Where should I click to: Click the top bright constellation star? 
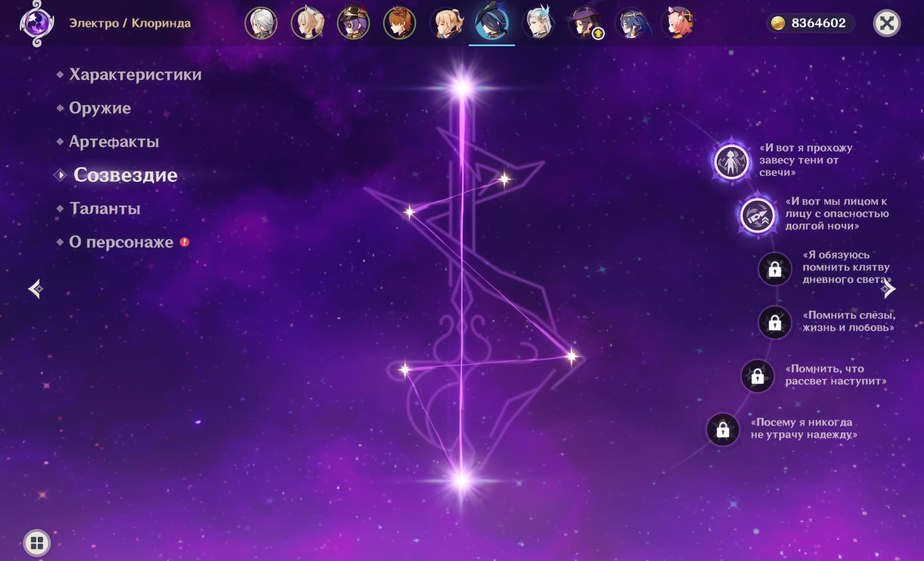click(462, 88)
